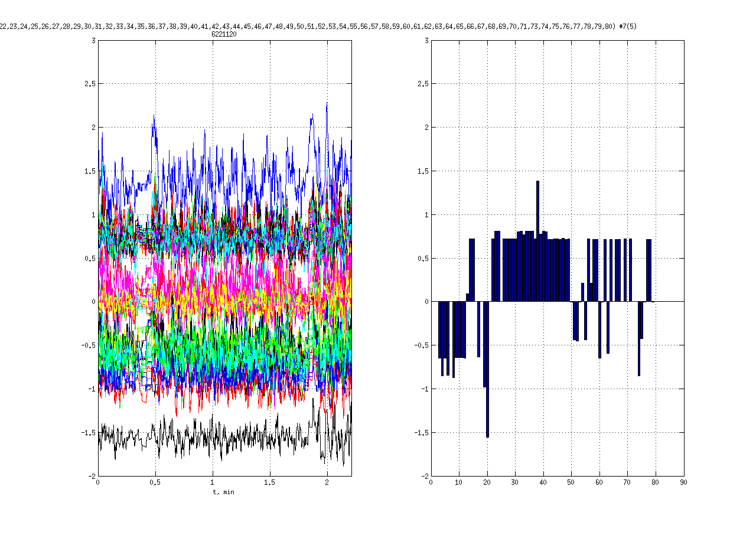Click the x-axis tick label 0.5 on left plot
The width and height of the screenshot is (756, 535).
coord(155,483)
